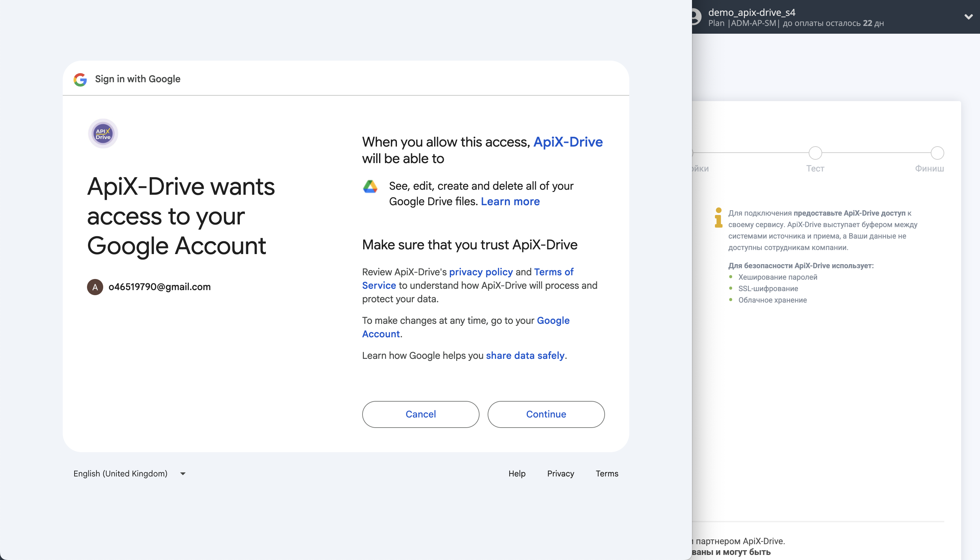Click the Финиш step circle in the progress bar
The image size is (980, 560).
click(x=937, y=153)
